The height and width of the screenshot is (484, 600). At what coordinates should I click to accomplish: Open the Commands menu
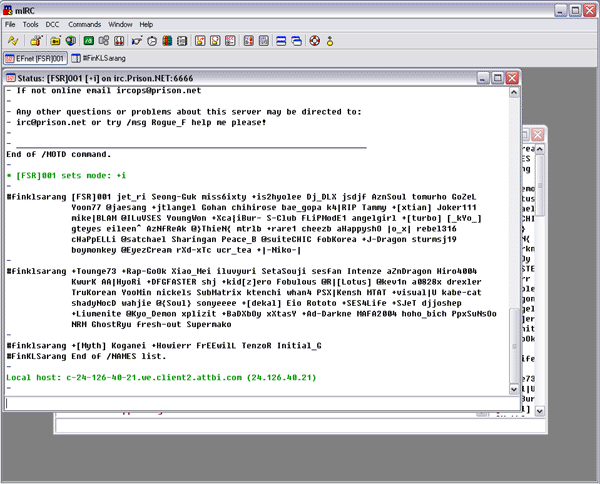pyautogui.click(x=85, y=24)
